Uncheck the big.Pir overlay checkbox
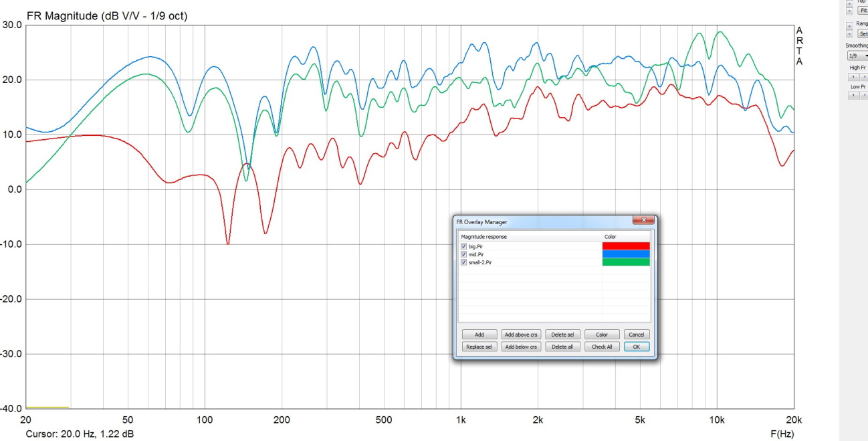The height and width of the screenshot is (441, 868). tap(463, 246)
